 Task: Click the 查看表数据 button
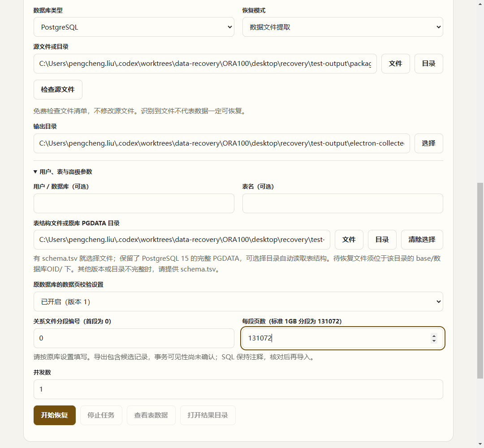[151, 415]
